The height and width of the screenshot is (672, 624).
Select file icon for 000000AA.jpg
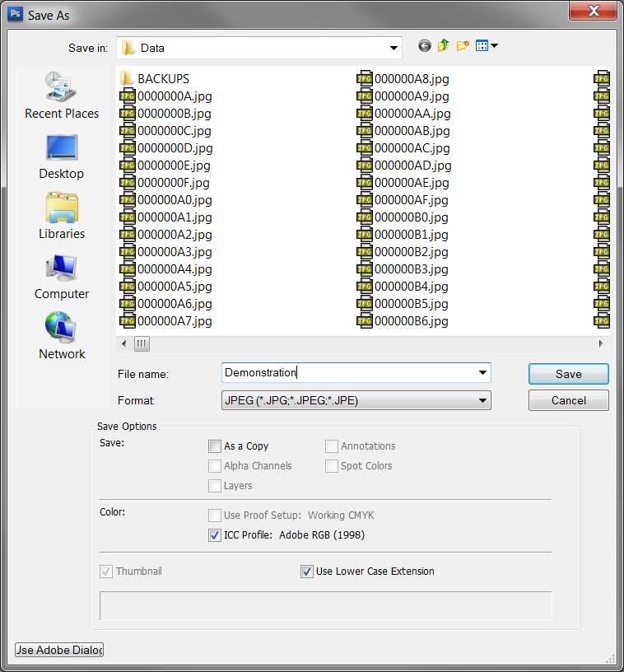click(x=365, y=114)
